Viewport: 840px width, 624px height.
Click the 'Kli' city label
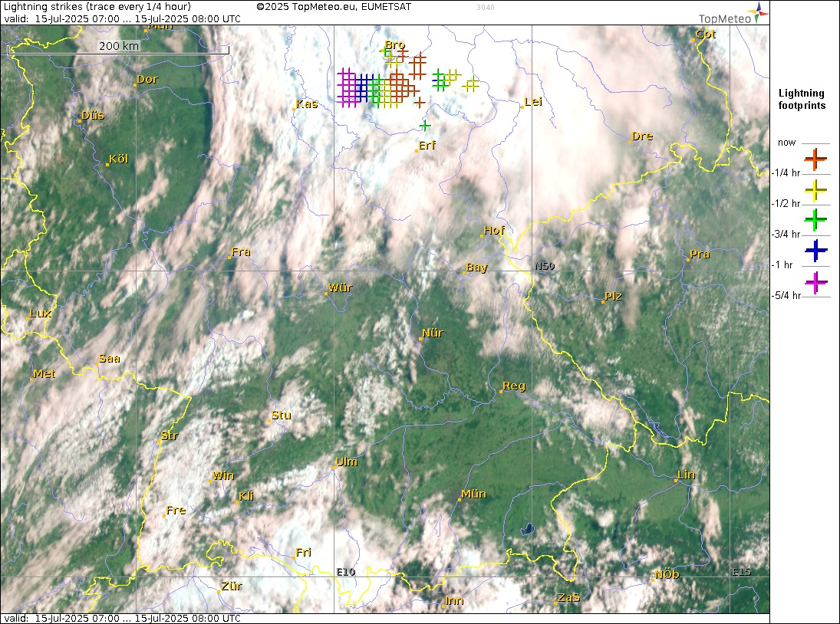(x=246, y=496)
